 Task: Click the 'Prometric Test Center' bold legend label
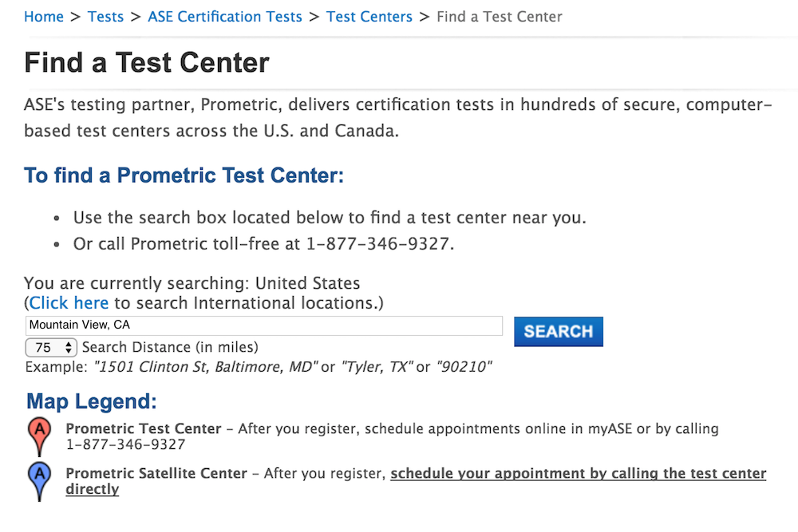(144, 429)
